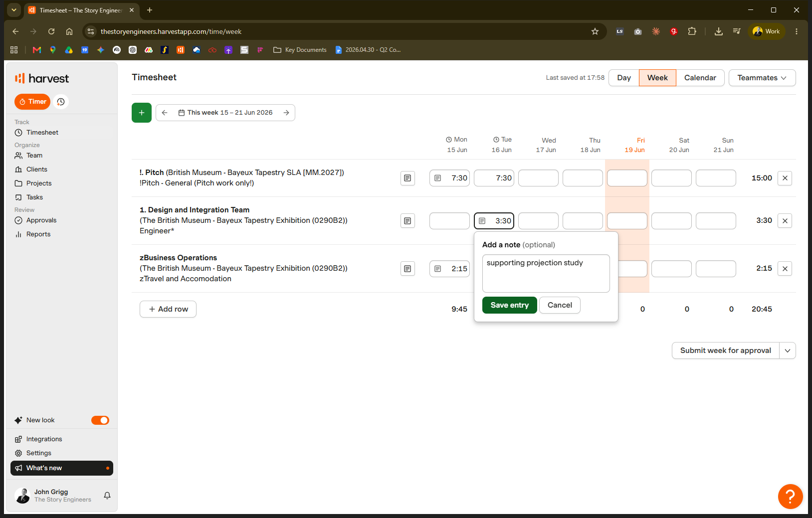Remove the Pitch row with X
The height and width of the screenshot is (518, 812).
[785, 178]
